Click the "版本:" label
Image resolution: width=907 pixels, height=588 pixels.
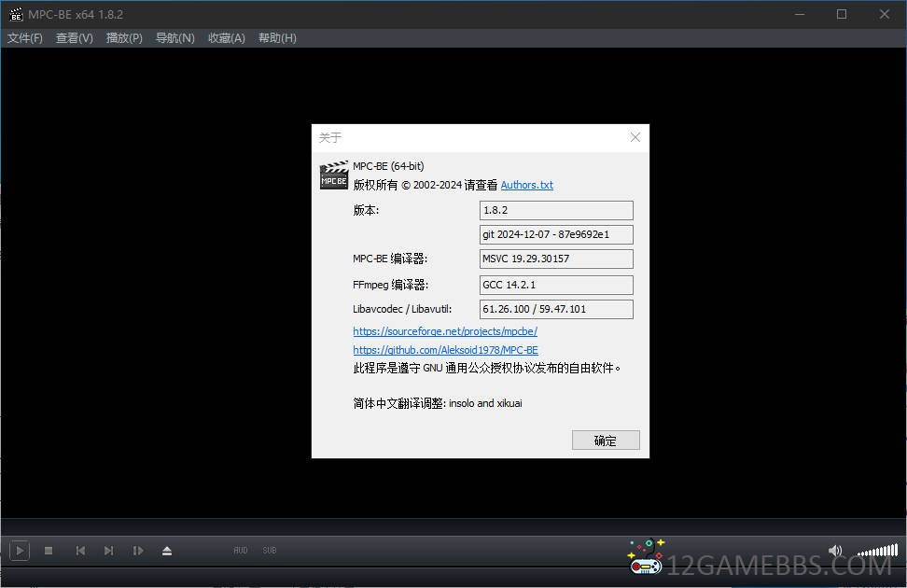pyautogui.click(x=366, y=210)
